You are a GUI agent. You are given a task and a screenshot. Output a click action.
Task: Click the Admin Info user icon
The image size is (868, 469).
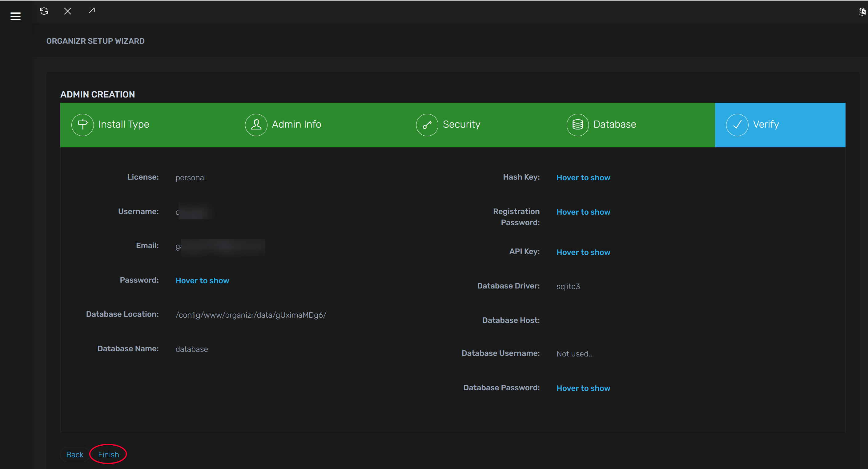[256, 125]
